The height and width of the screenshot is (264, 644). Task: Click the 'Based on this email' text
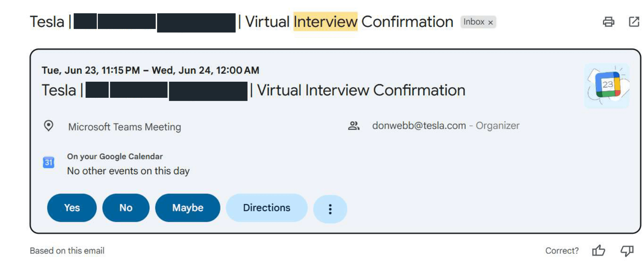click(x=67, y=251)
